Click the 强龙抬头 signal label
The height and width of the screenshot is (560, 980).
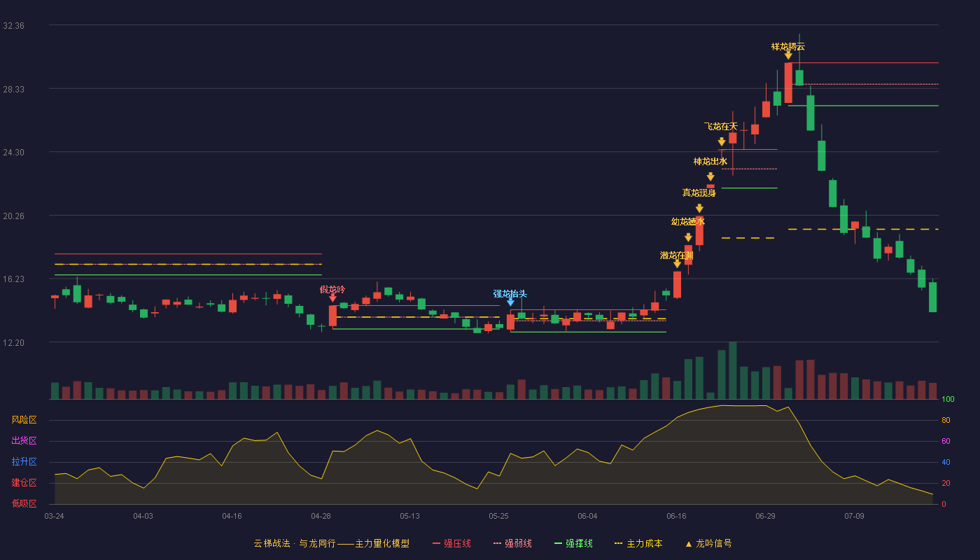click(x=510, y=294)
